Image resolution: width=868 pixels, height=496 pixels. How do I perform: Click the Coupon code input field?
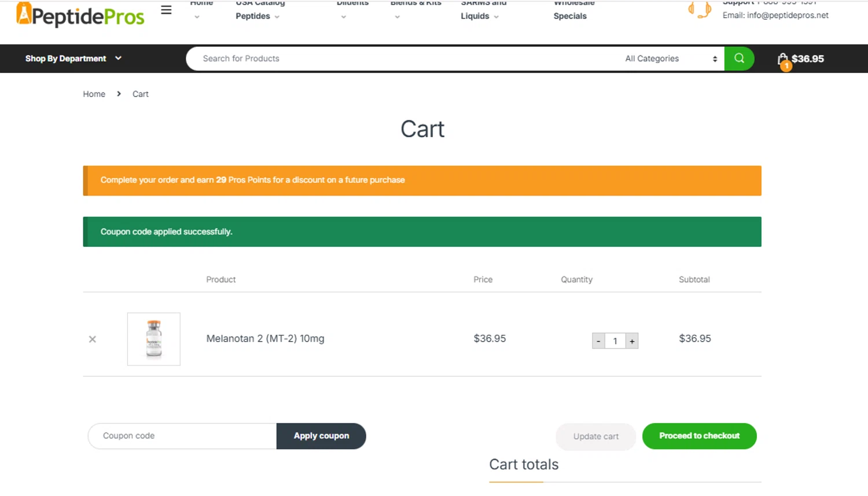182,436
